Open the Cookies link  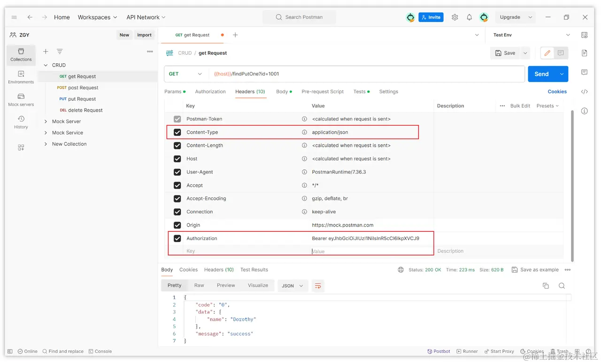557,92
